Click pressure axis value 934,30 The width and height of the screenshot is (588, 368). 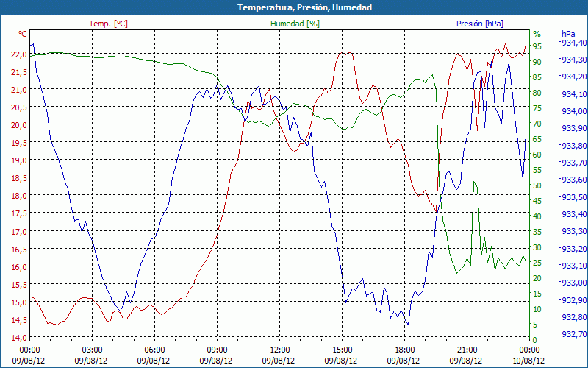[573, 60]
